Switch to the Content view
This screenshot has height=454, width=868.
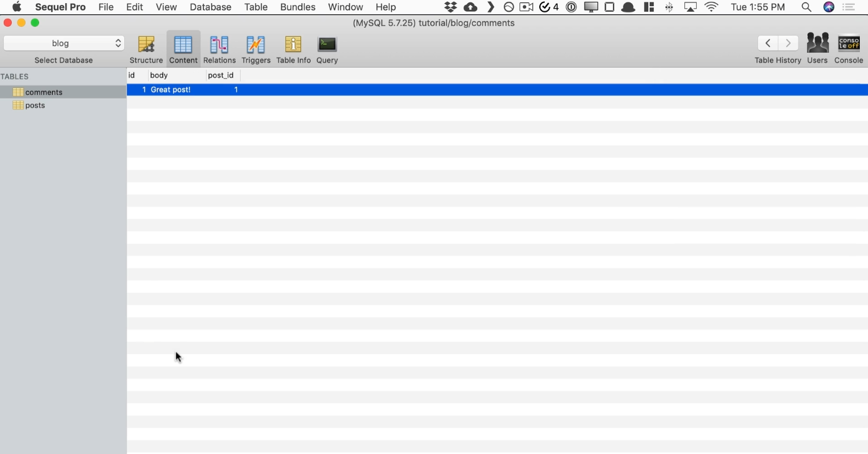point(183,49)
